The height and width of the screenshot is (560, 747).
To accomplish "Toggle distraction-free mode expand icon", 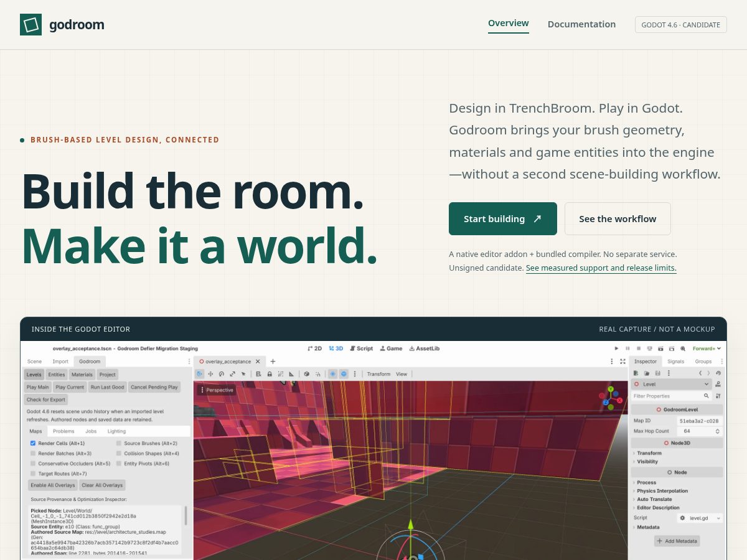I will [623, 362].
